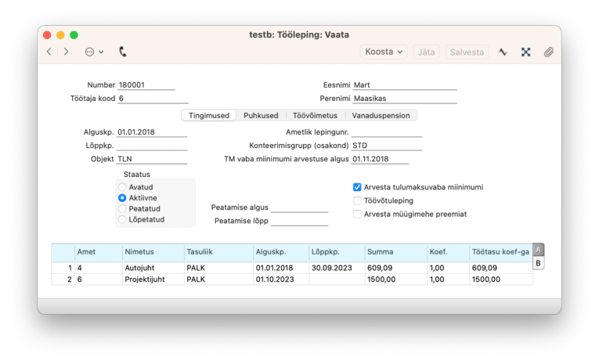Open attachments paperclip icon
This screenshot has width=599, height=364.
pyautogui.click(x=549, y=52)
